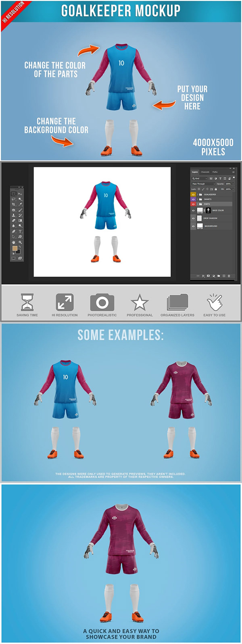Expand the SMARTS group

click(197, 199)
